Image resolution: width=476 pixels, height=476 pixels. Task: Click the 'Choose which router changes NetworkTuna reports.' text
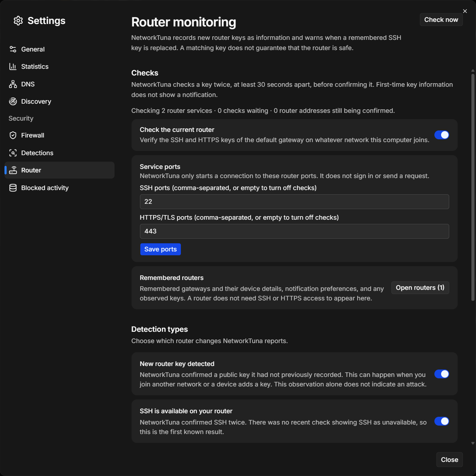pyautogui.click(x=210, y=341)
